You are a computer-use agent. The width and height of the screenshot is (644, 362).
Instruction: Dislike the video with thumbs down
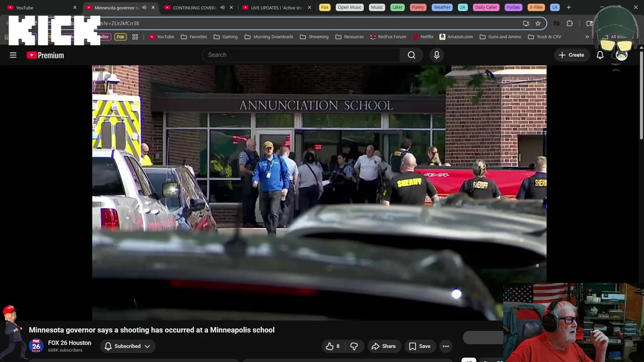tap(354, 346)
